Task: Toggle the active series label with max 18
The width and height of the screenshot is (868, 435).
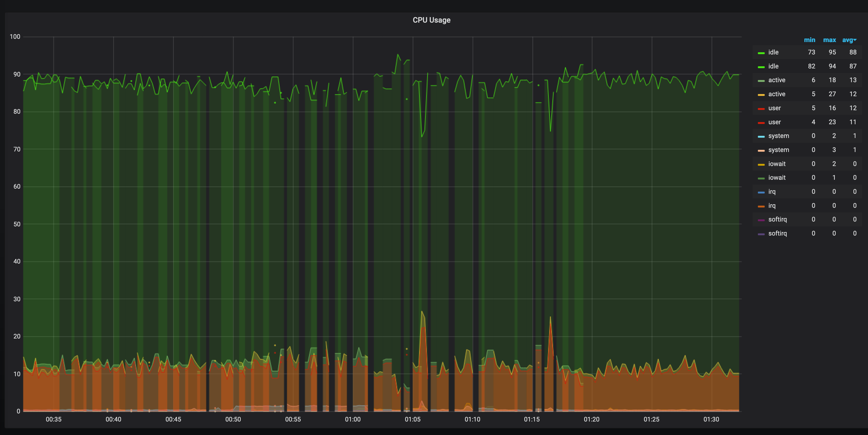Action: coord(777,80)
